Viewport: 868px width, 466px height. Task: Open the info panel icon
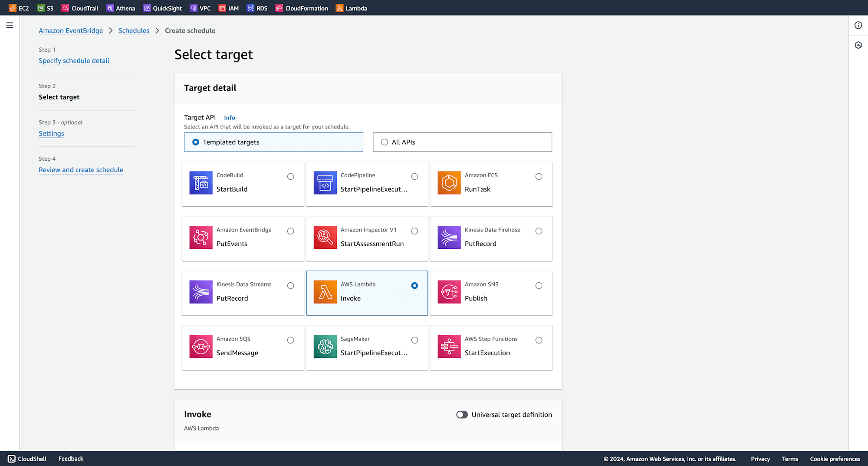[x=858, y=25]
